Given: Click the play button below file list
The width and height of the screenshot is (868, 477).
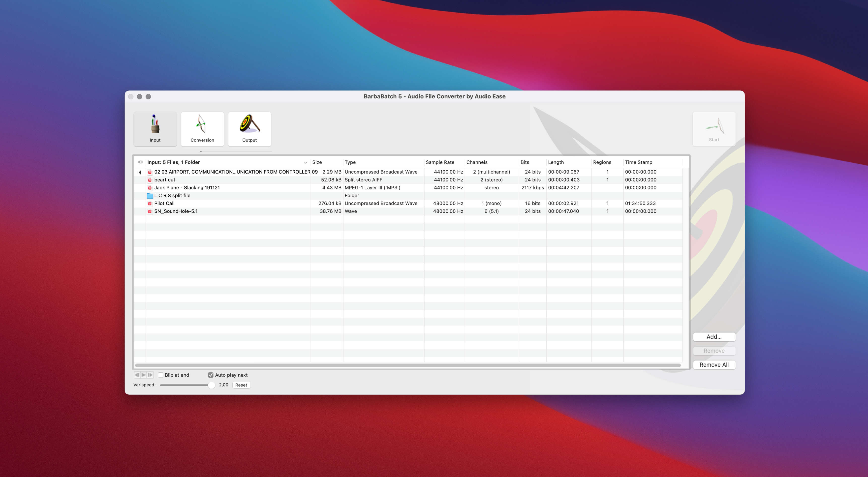Looking at the screenshot, I should (x=144, y=375).
